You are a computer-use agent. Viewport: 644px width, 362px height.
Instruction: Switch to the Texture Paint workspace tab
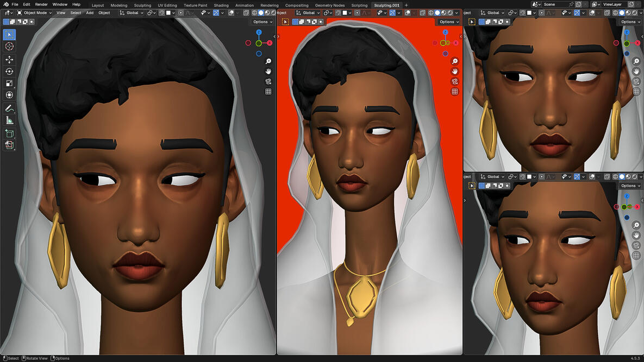(195, 5)
